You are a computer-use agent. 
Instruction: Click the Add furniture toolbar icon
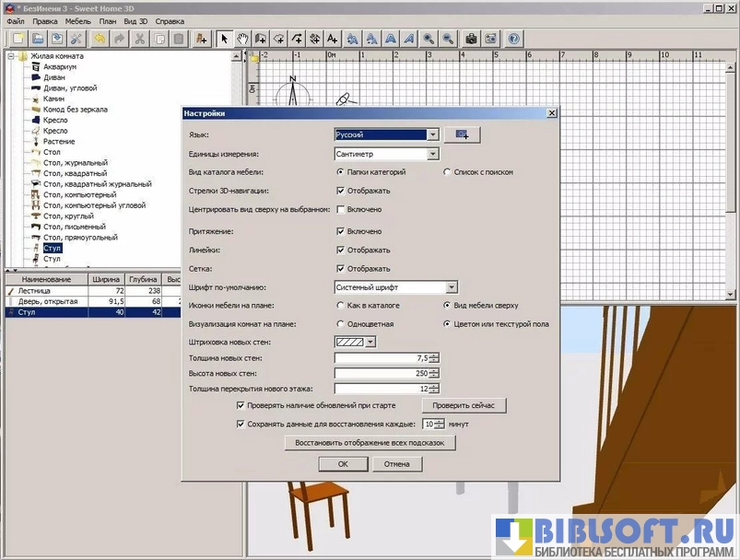(x=201, y=39)
